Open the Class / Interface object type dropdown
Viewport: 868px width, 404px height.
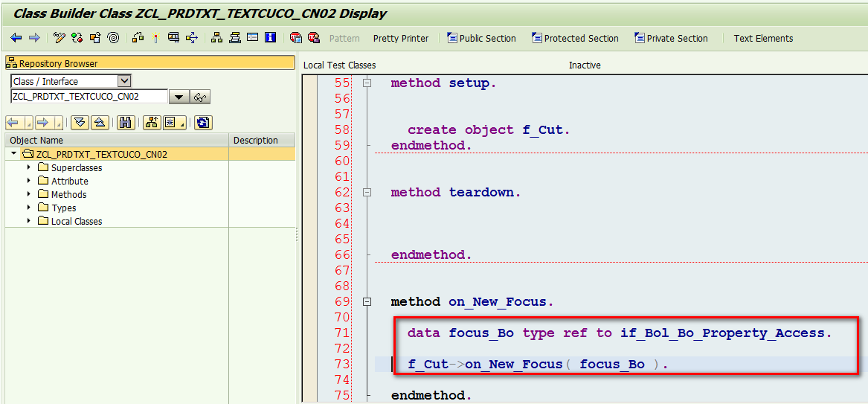tap(125, 81)
